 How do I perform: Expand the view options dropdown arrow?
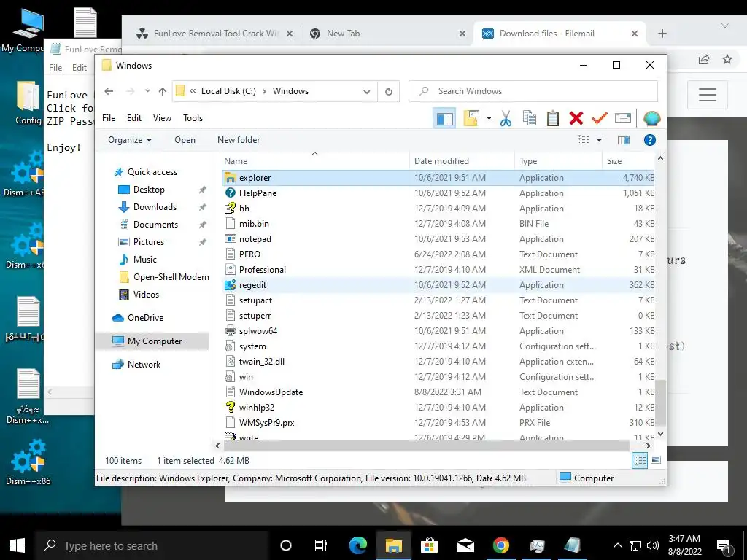click(600, 140)
